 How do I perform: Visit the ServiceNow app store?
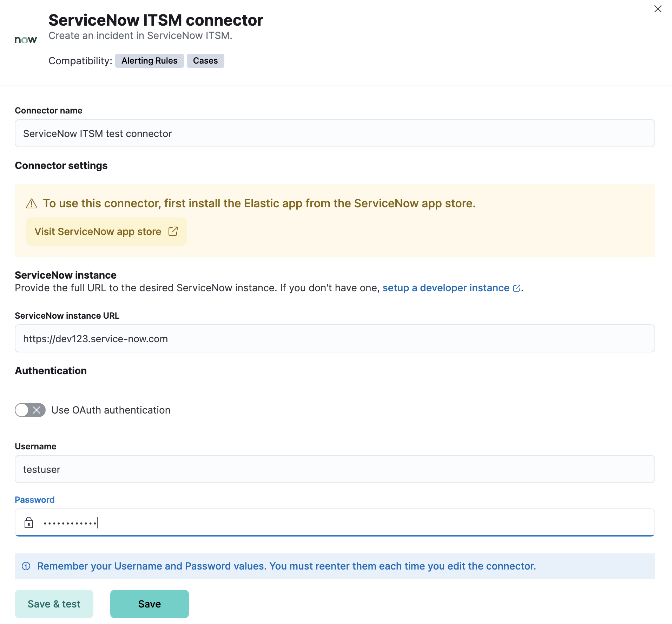pos(106,231)
